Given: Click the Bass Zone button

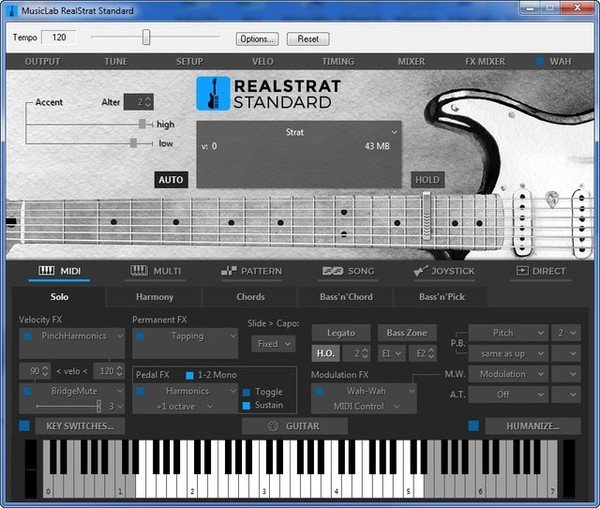Looking at the screenshot, I should coord(407,333).
